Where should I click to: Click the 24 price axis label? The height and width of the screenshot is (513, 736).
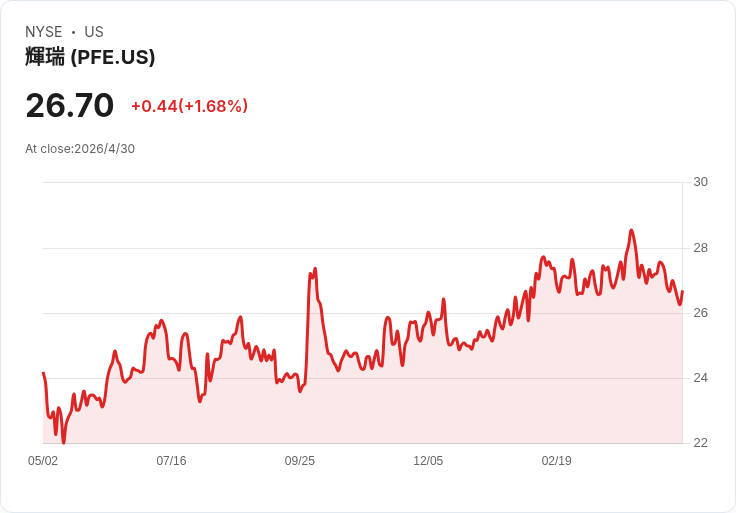[x=700, y=378]
